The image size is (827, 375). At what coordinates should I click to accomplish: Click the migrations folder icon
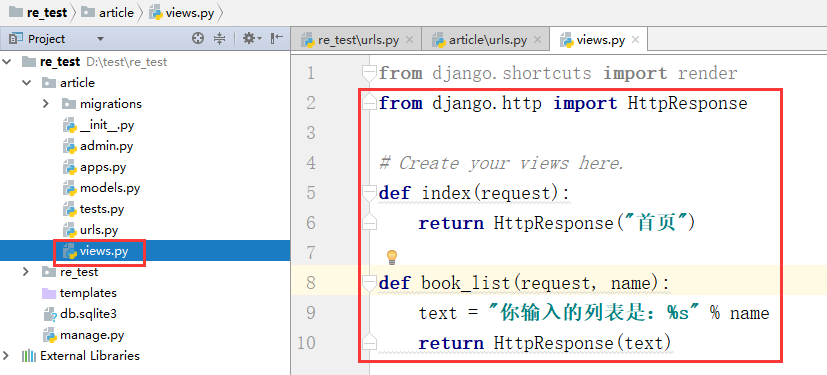(x=69, y=104)
